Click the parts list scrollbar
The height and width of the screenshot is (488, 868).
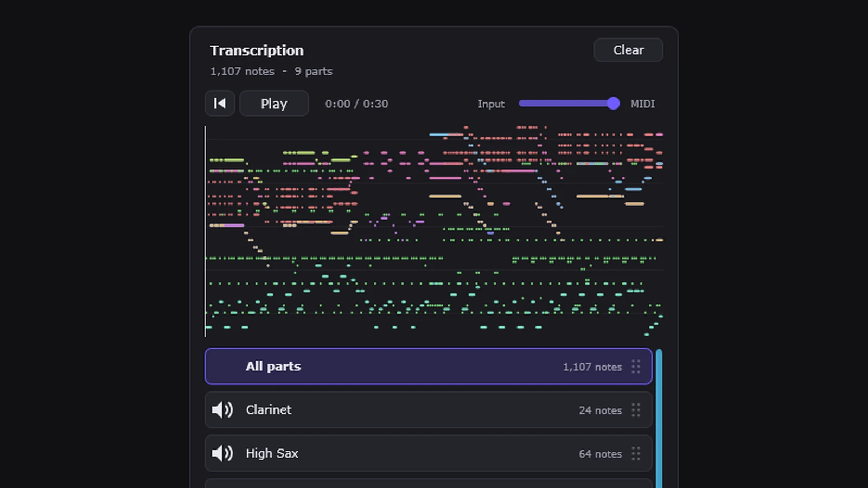pos(659,419)
